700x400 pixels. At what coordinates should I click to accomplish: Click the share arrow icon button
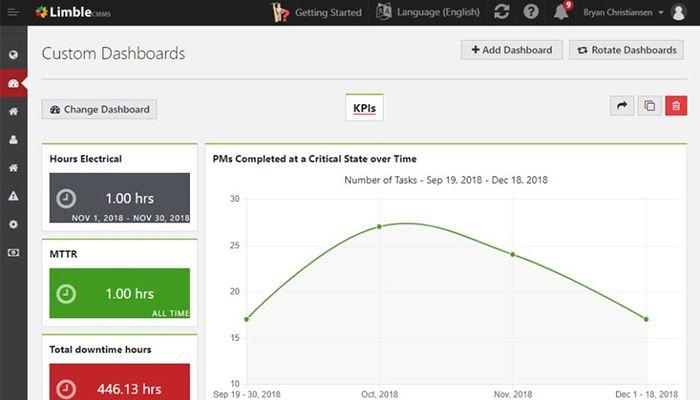click(x=622, y=106)
